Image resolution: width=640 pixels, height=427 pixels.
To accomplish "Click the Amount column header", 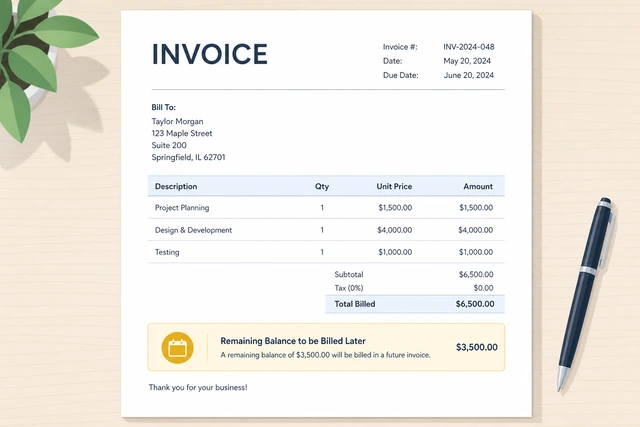I will coord(478,186).
